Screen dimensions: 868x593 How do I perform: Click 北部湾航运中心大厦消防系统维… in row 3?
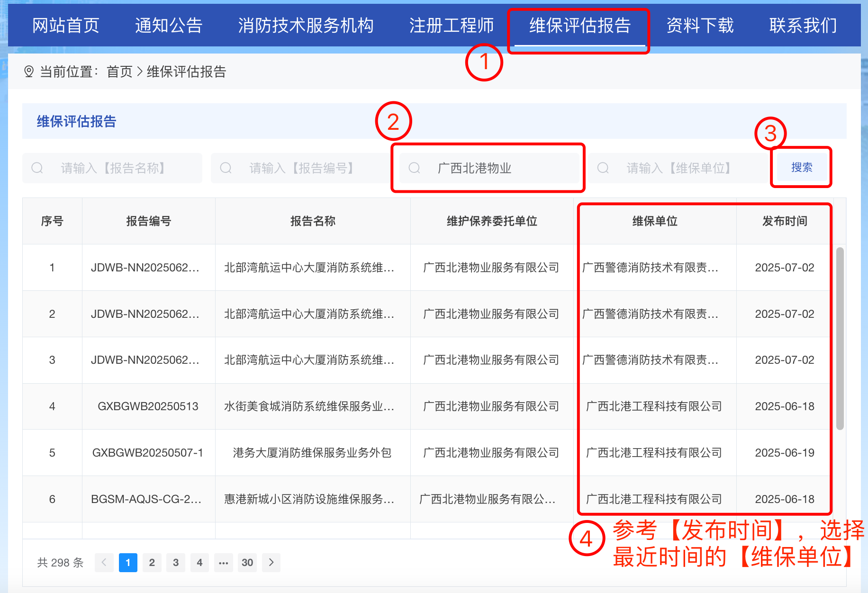[309, 360]
